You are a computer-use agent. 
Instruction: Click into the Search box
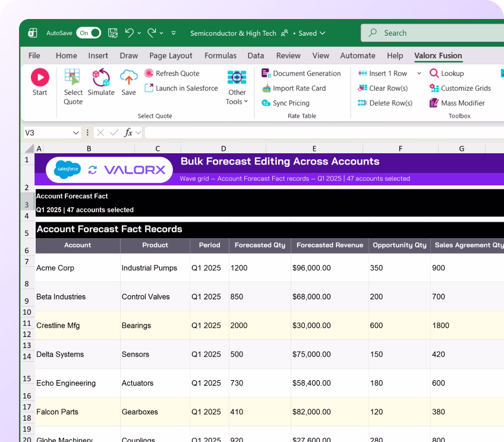tap(432, 33)
